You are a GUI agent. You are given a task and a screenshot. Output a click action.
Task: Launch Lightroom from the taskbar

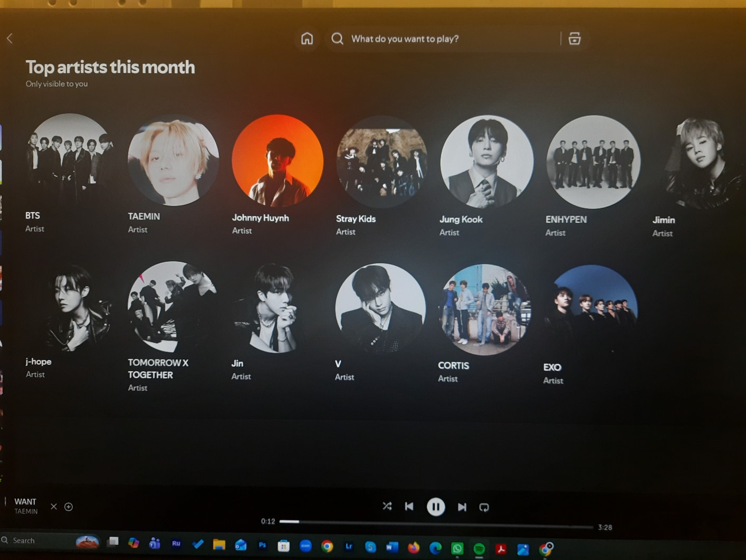tap(349, 546)
